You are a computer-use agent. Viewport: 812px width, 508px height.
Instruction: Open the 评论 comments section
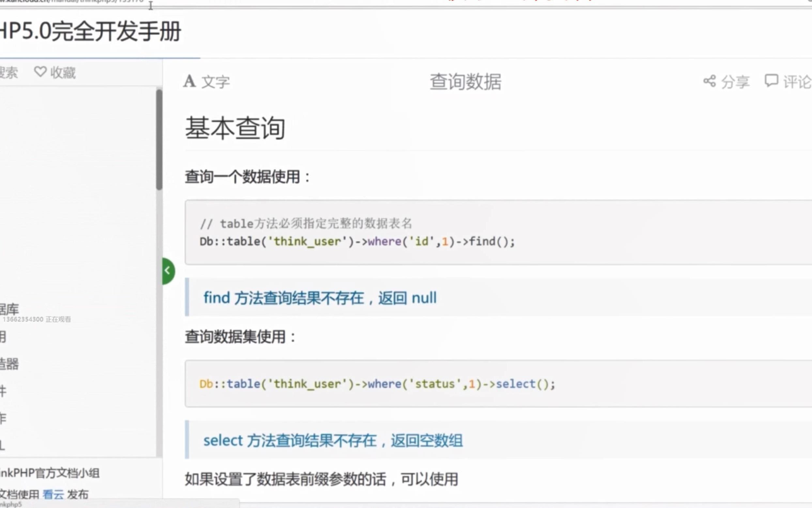(797, 82)
